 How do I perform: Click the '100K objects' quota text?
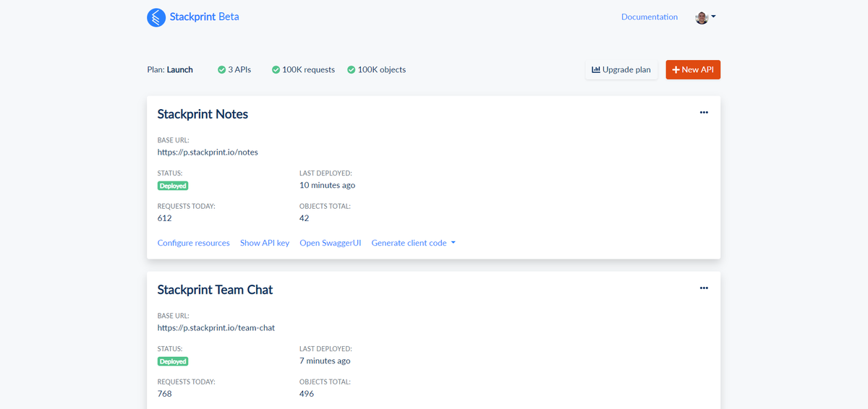point(382,70)
